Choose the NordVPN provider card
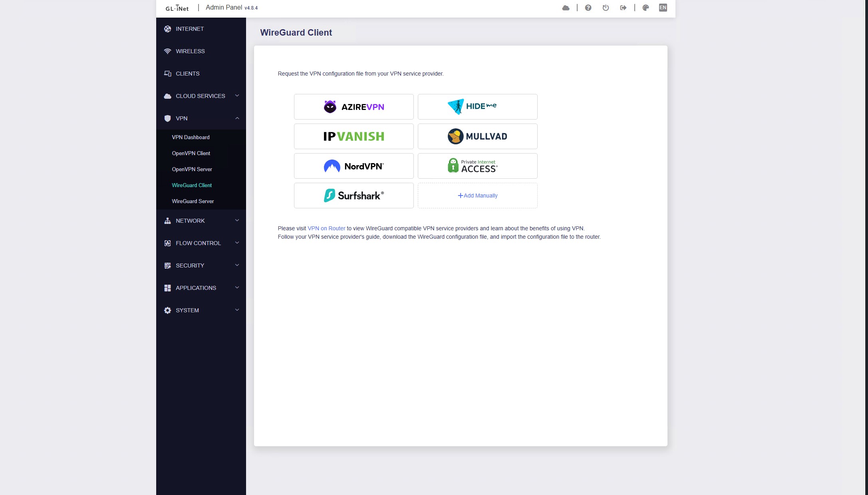This screenshot has width=868, height=495. (x=354, y=166)
